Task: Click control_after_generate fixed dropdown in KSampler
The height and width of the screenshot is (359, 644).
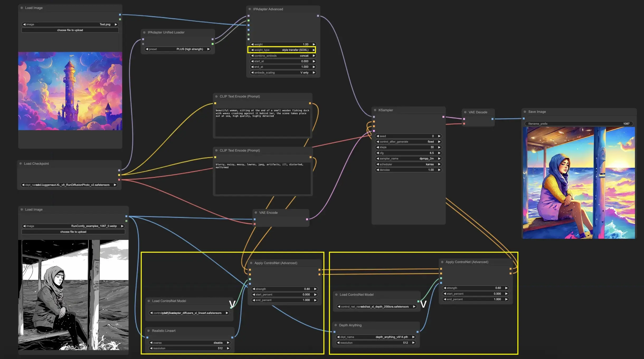Action: pos(407,141)
